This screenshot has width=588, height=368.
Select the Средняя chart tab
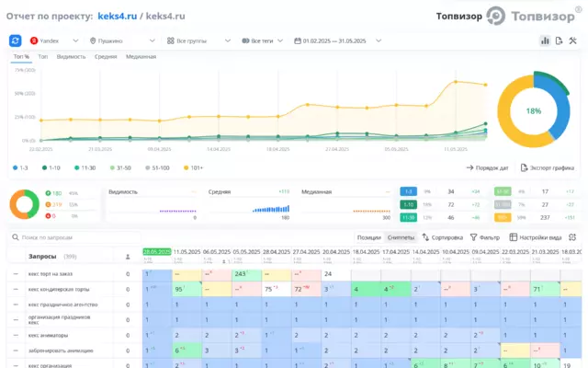[x=106, y=57]
